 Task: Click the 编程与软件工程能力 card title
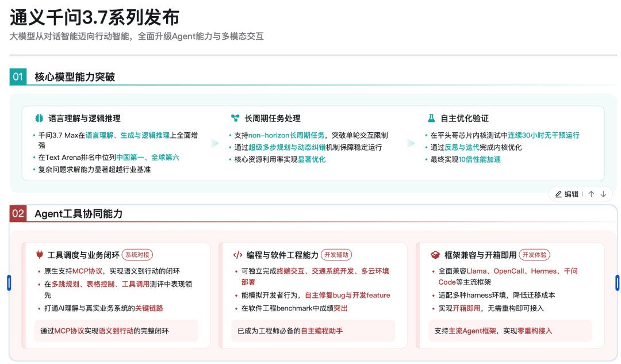pyautogui.click(x=282, y=255)
